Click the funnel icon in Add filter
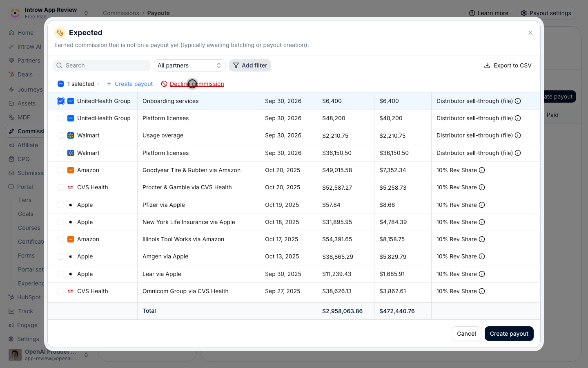Screen dimensions: 588x368 tap(236, 65)
